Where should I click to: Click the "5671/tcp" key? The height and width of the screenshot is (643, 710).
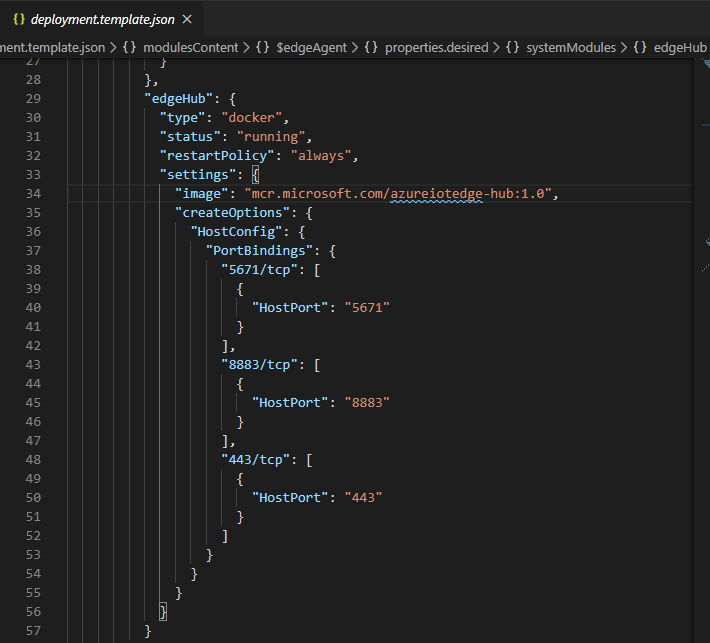tap(259, 270)
